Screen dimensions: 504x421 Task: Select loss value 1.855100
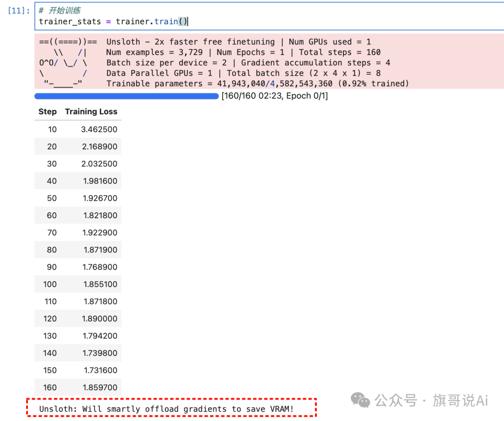point(100,284)
